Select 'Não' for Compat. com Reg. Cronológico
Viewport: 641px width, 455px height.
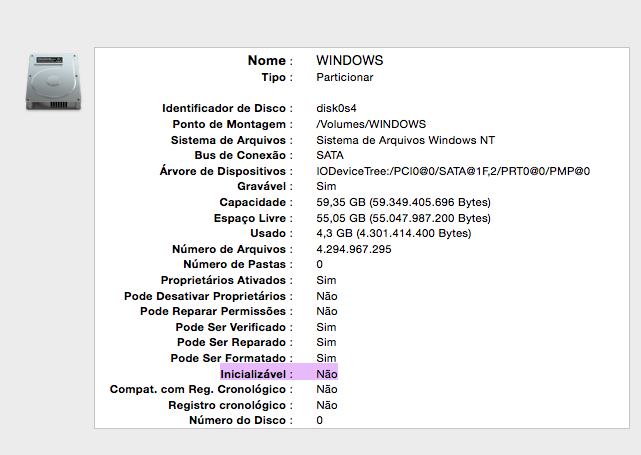click(327, 390)
